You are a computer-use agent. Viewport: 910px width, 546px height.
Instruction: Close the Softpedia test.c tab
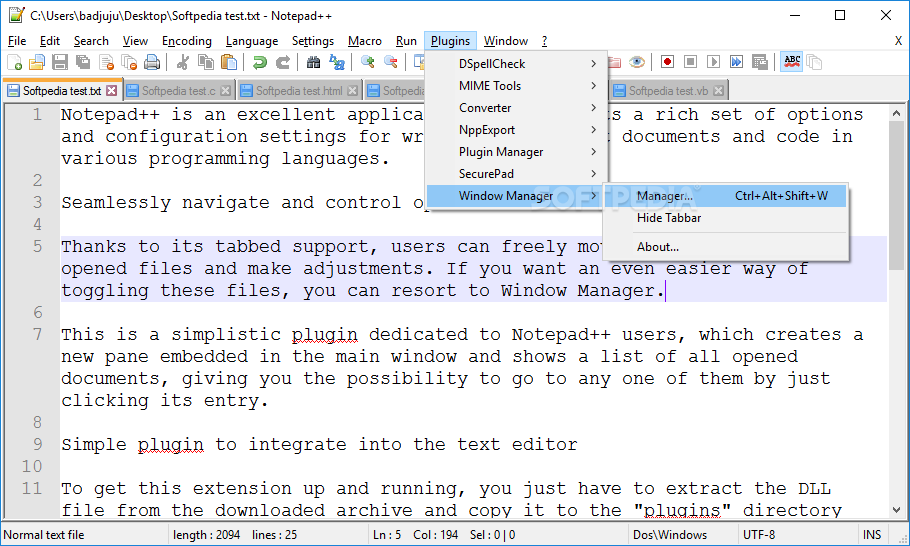[x=226, y=91]
